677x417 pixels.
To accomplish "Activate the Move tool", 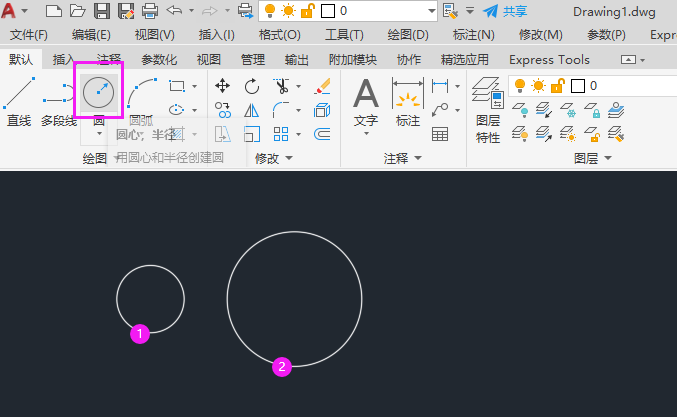I will (222, 86).
